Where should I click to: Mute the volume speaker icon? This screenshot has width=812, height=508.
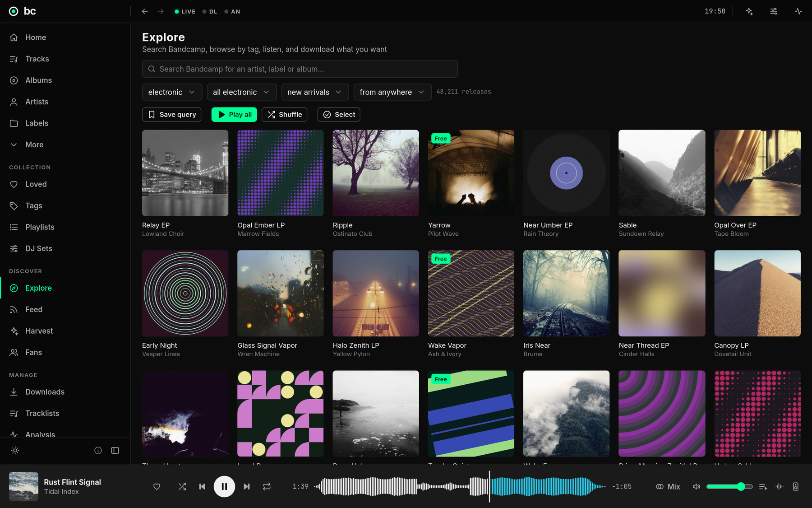click(x=697, y=486)
